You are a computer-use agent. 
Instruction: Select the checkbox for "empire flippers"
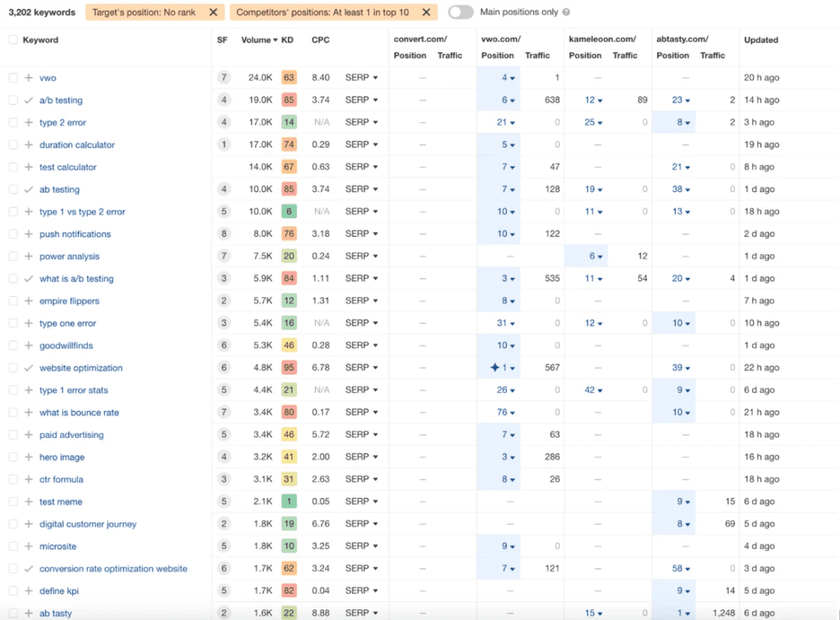(13, 301)
